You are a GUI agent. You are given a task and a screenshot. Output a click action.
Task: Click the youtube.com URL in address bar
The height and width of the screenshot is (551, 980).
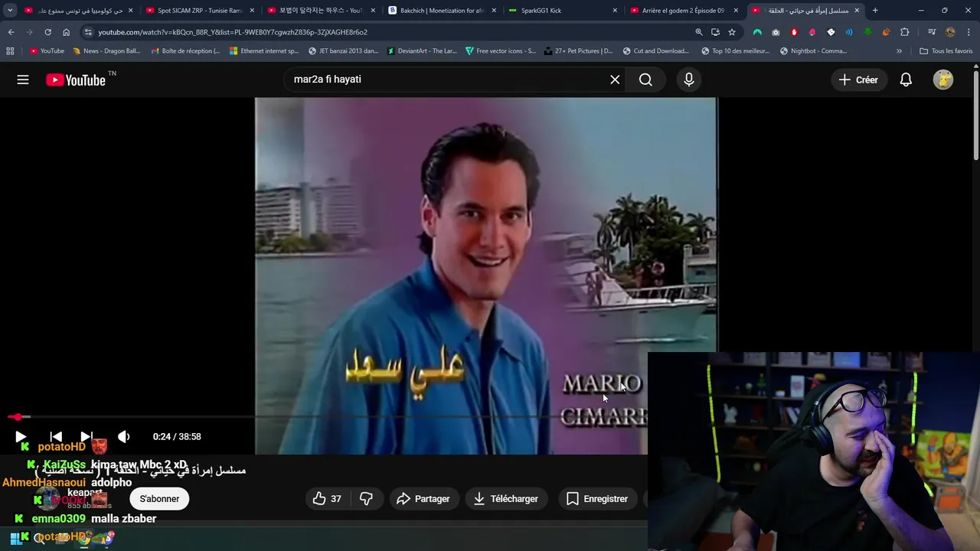point(233,32)
